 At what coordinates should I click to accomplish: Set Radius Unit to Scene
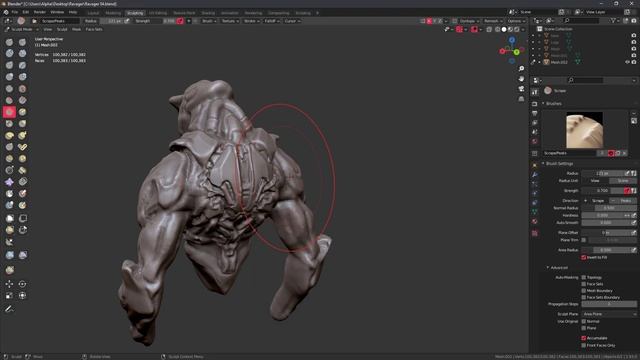(623, 180)
